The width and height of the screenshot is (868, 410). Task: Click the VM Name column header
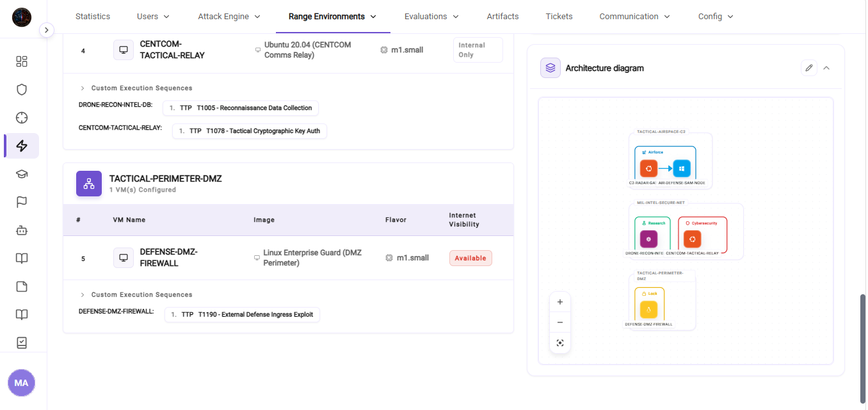click(x=129, y=220)
